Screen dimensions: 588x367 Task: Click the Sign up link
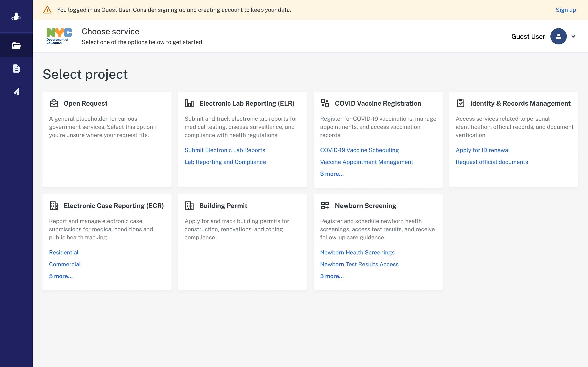pyautogui.click(x=566, y=10)
